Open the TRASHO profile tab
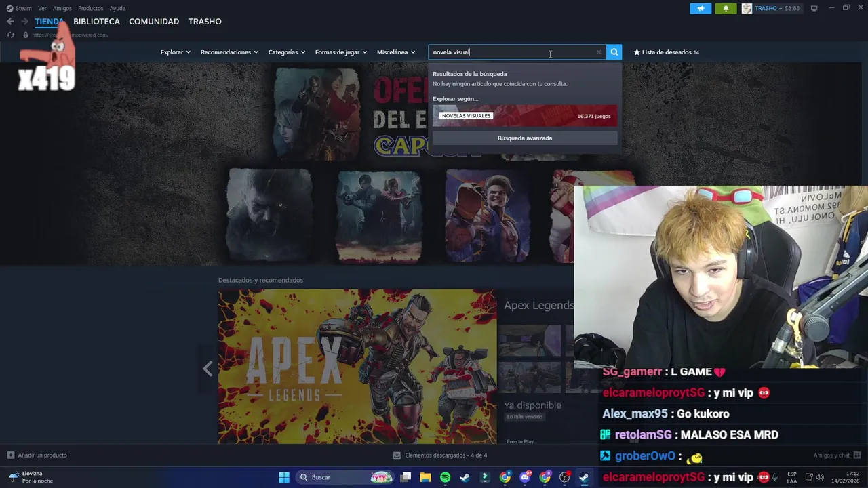This screenshot has width=868, height=488. tap(205, 22)
